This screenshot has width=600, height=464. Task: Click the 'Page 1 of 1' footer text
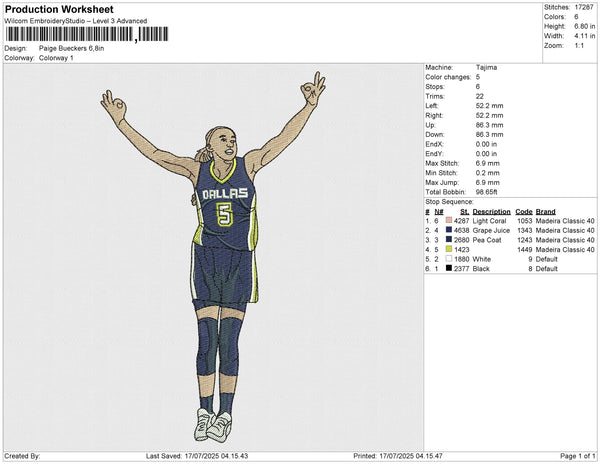coord(578,456)
